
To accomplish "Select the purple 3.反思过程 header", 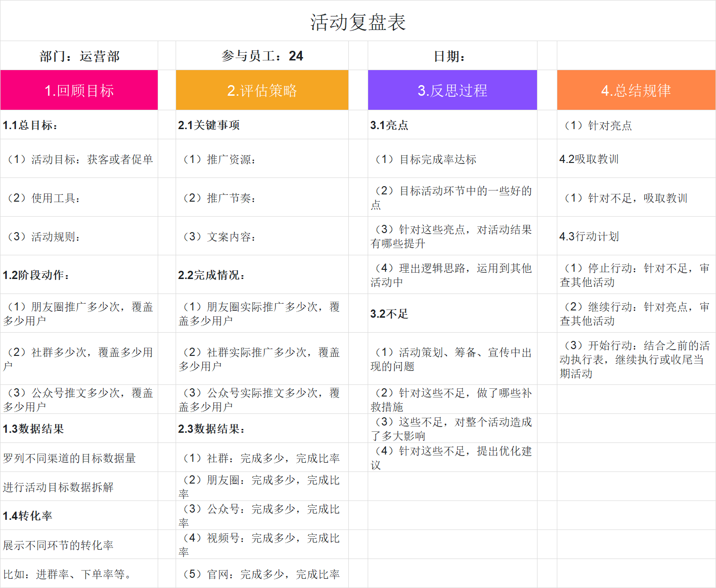I will coord(452,90).
